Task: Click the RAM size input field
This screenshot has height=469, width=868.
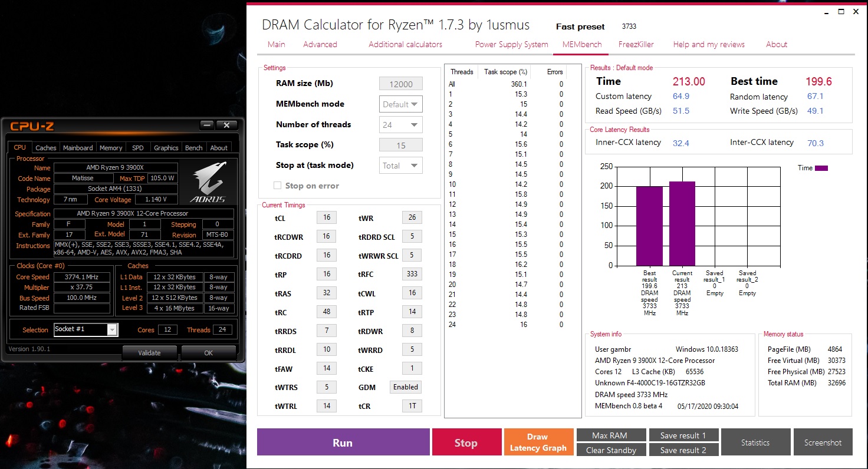Action: (401, 84)
